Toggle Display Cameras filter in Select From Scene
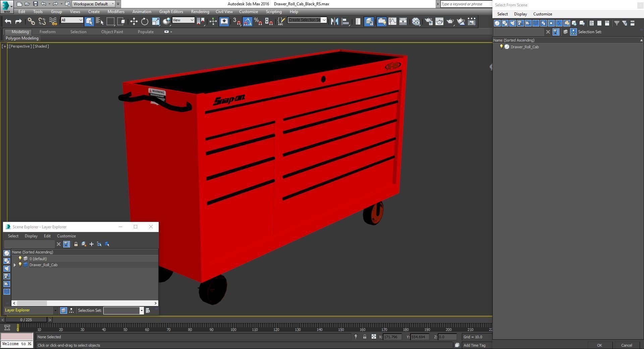The width and height of the screenshot is (644, 349). 520,23
